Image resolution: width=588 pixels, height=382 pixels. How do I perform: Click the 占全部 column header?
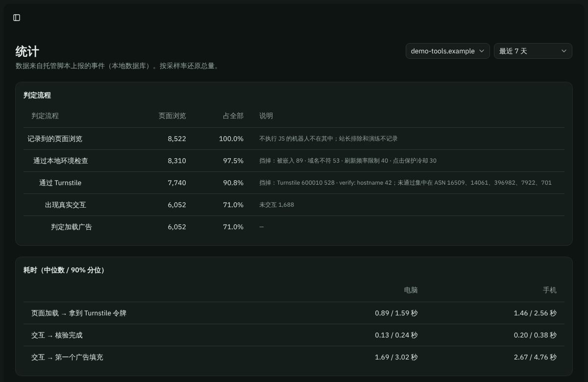pyautogui.click(x=233, y=116)
